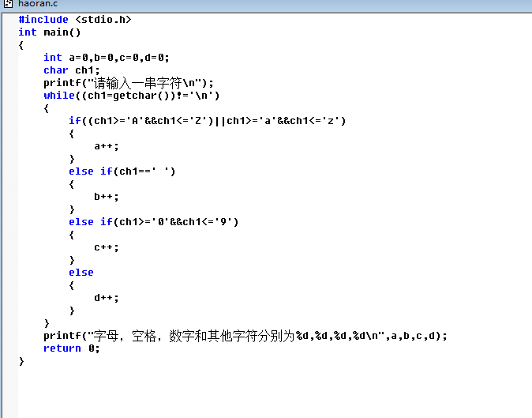Click the line int a=0,b=0,c=0,d=0;
Screen dimensions: 532x418
click(107, 58)
